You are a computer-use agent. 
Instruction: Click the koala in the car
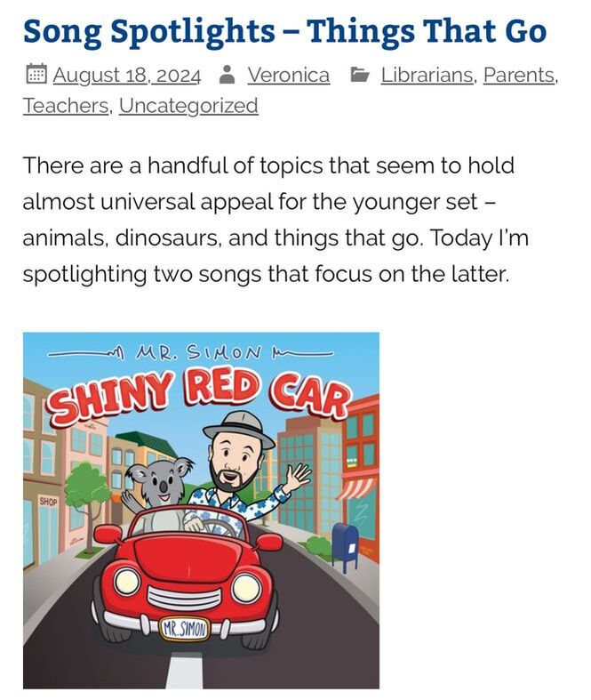(x=158, y=491)
